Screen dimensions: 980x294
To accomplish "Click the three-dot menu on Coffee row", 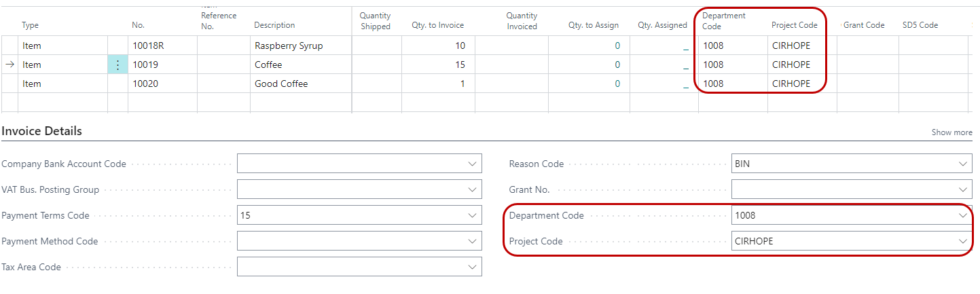I will click(x=117, y=65).
